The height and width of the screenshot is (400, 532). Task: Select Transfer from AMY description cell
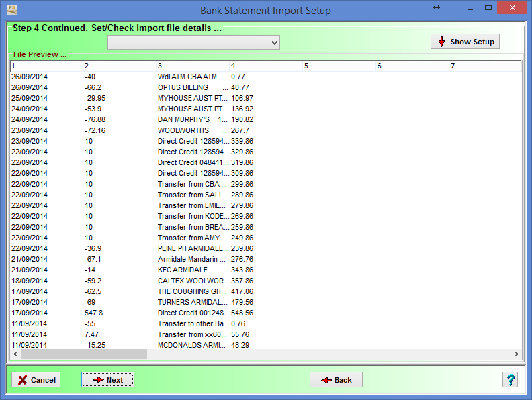coord(192,238)
